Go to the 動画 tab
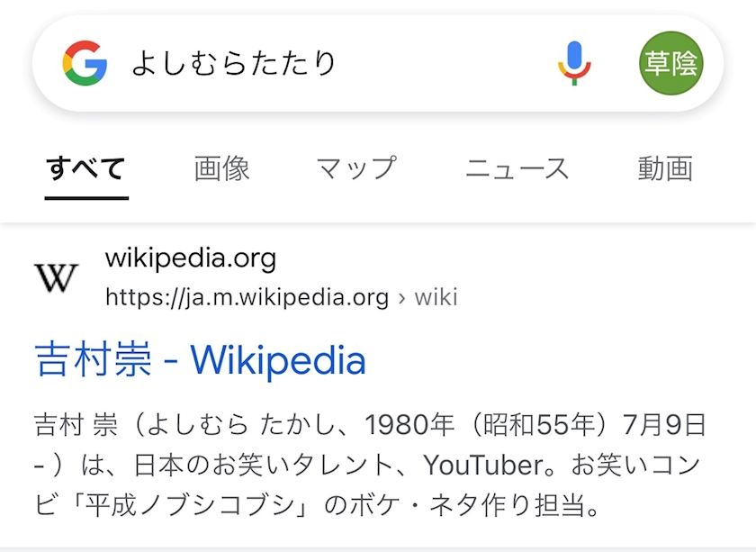The height and width of the screenshot is (552, 756). click(x=665, y=168)
